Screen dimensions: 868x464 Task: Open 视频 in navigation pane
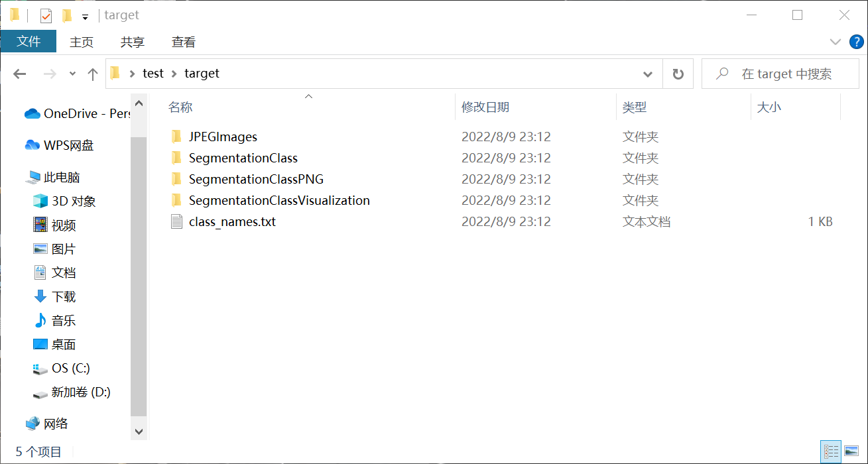pos(54,225)
